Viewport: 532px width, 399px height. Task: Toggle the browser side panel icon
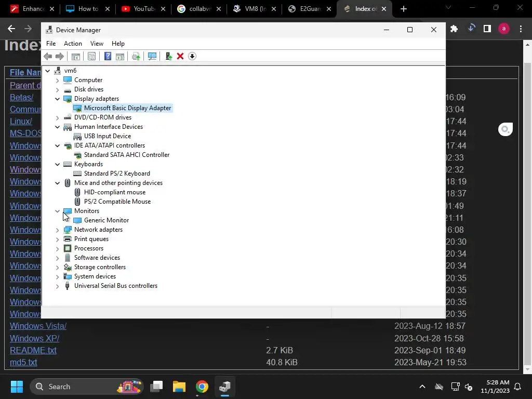click(x=487, y=29)
